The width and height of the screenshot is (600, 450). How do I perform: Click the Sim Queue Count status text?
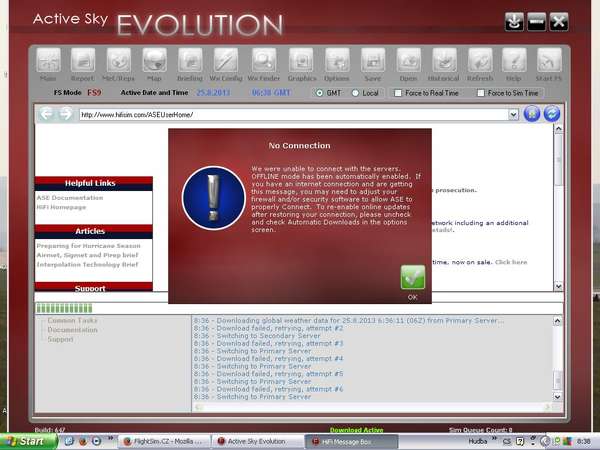(481, 430)
